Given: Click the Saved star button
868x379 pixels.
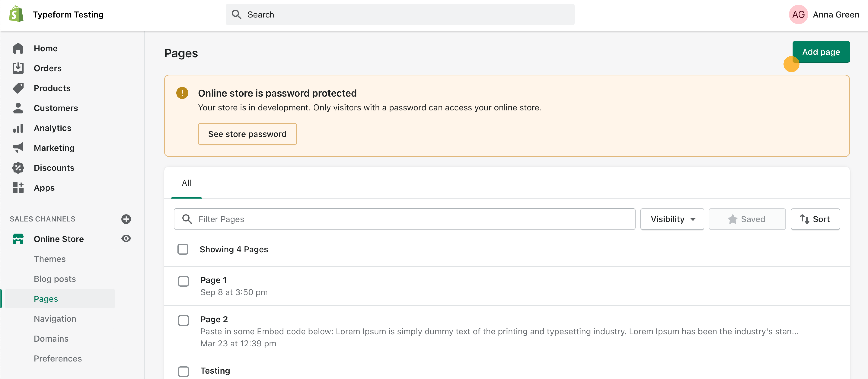Looking at the screenshot, I should tap(747, 219).
